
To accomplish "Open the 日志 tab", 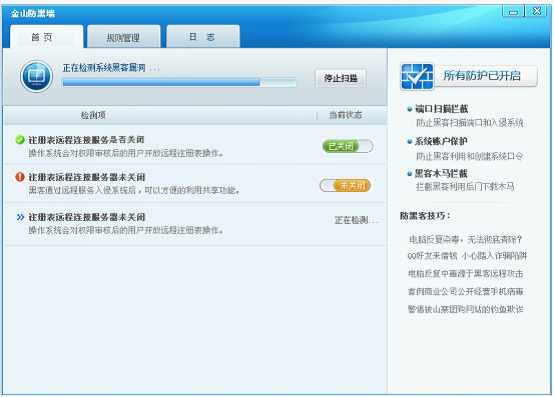I will [x=203, y=37].
